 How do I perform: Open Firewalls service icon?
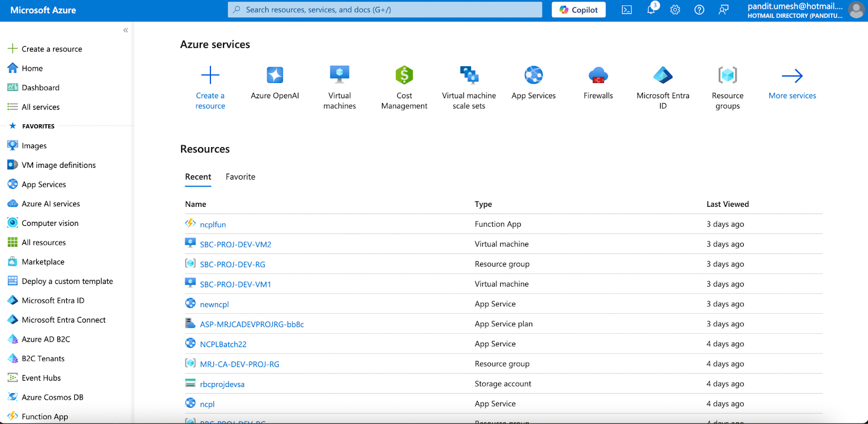[x=598, y=75]
